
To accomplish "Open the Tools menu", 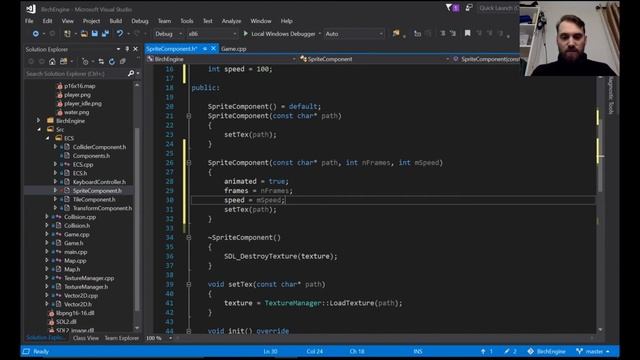I will click(x=187, y=21).
